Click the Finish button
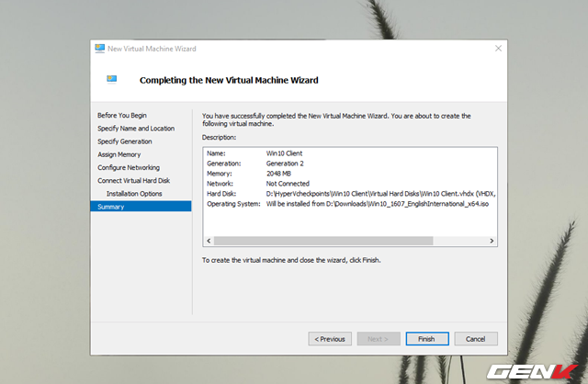 [427, 339]
